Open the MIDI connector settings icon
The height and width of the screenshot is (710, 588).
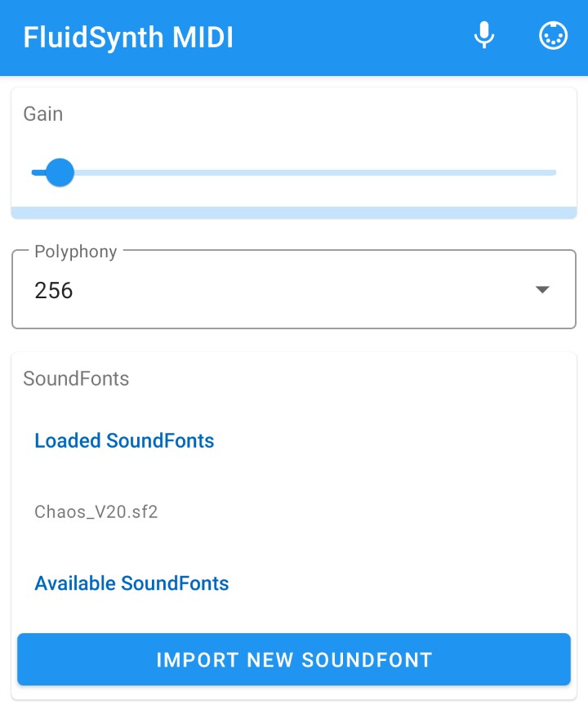[x=553, y=36]
